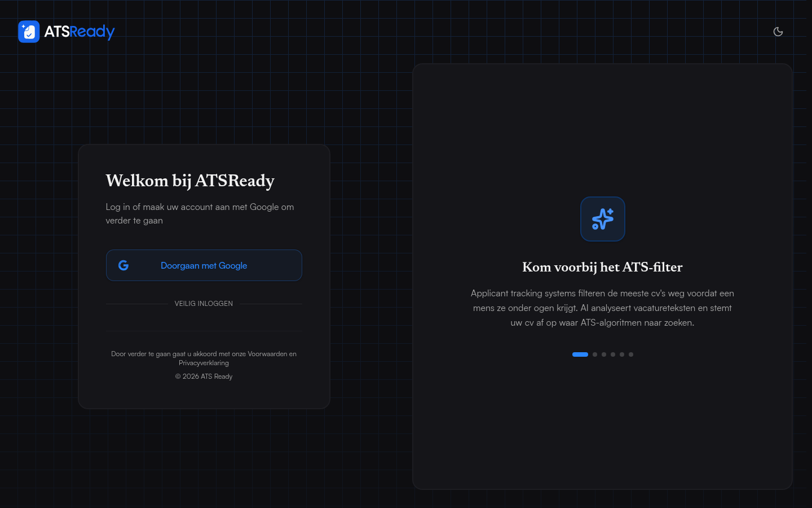The height and width of the screenshot is (508, 812).
Task: Click the "VEILIG INLOGGEN" label
Action: pyautogui.click(x=204, y=304)
